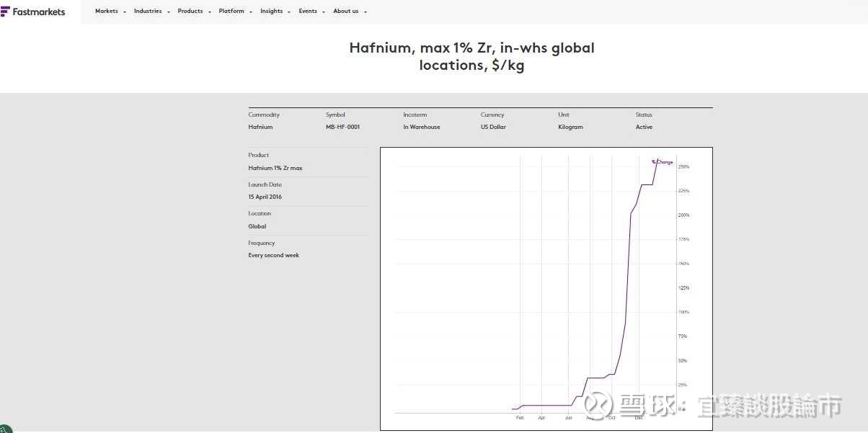
Task: Click the 250% y-axis label
Action: tap(683, 166)
